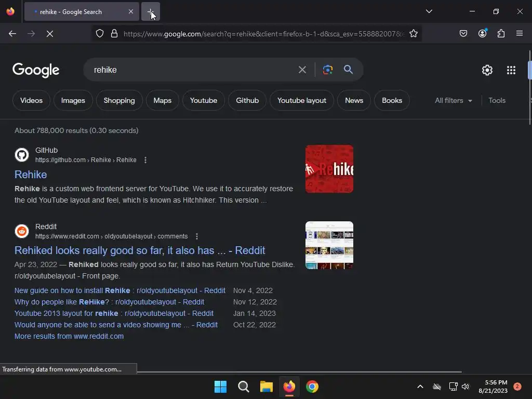Go back to the previous page

click(x=12, y=34)
